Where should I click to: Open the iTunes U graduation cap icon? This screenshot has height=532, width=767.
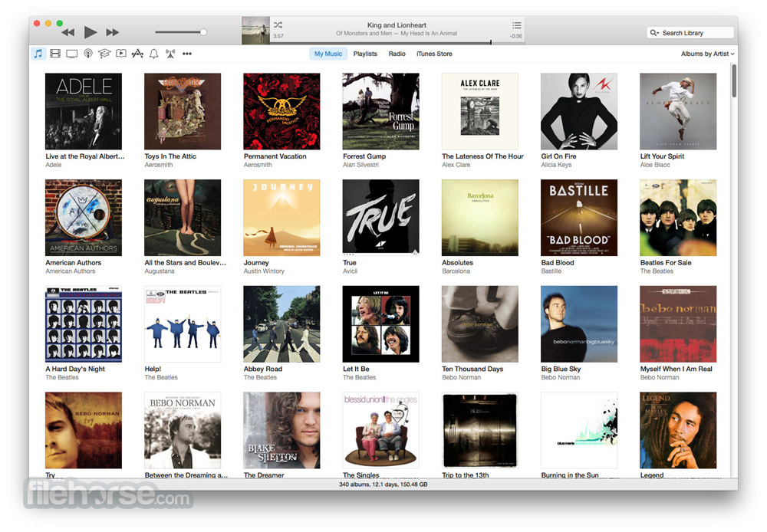pos(104,54)
